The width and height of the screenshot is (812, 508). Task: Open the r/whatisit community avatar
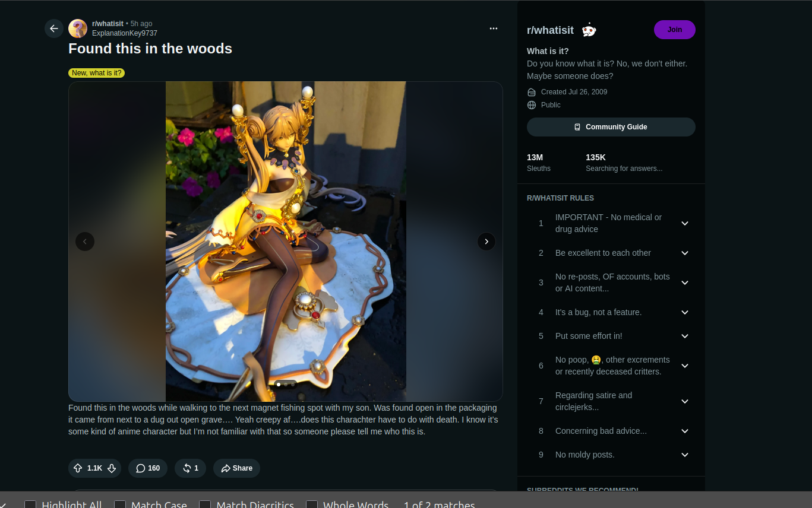(78, 28)
